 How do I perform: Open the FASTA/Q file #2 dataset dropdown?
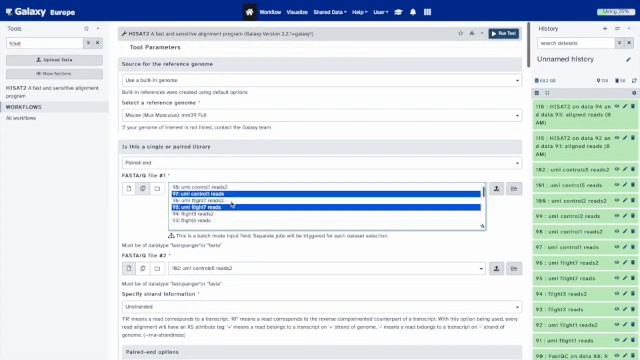[x=327, y=269]
